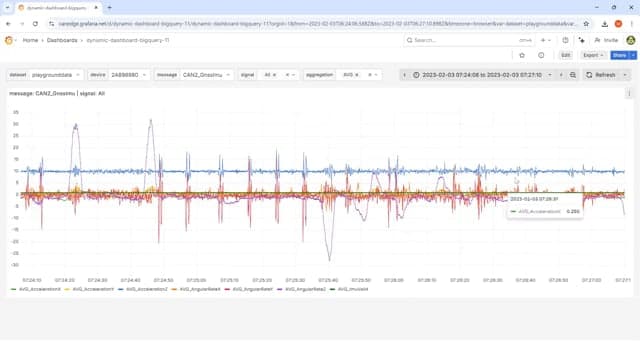Bookmark this page in browser

tap(586, 24)
